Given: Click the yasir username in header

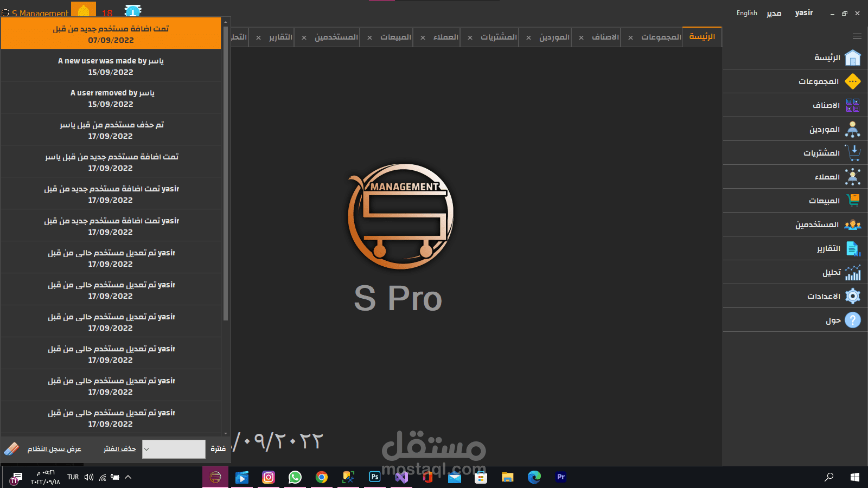Looking at the screenshot, I should [x=804, y=12].
